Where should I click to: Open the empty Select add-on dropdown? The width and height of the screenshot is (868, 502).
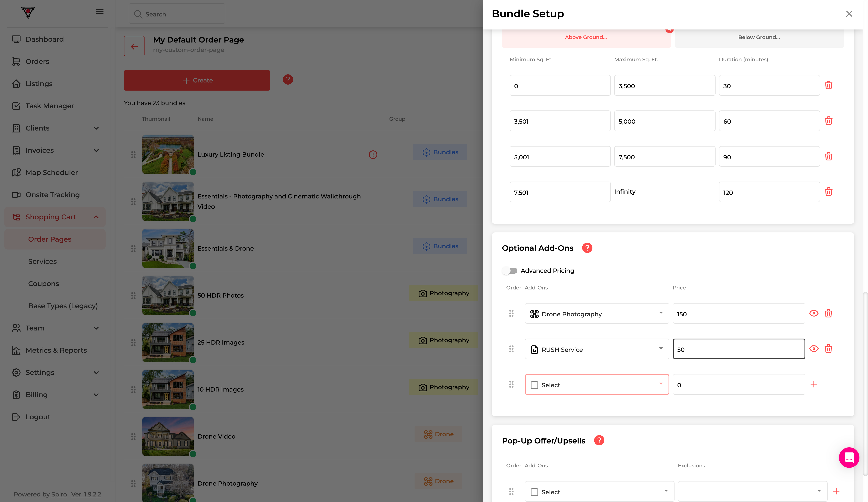[x=596, y=384]
